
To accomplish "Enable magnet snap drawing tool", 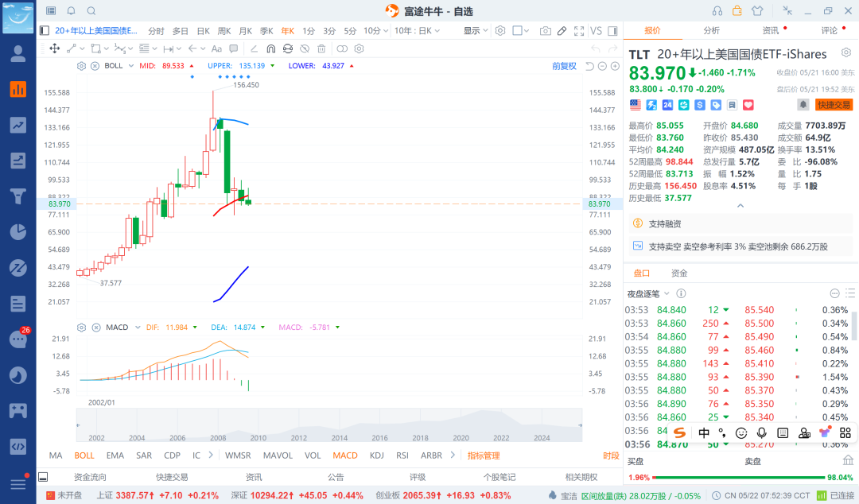I will click(270, 48).
